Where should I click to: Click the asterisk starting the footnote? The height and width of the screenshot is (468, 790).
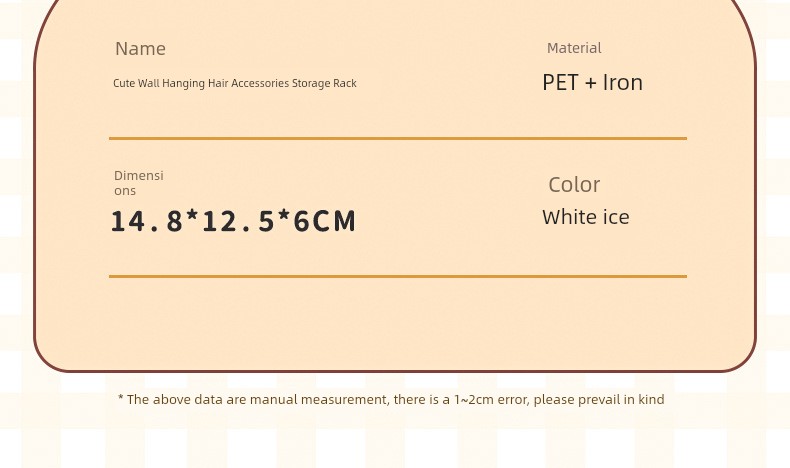tap(120, 397)
